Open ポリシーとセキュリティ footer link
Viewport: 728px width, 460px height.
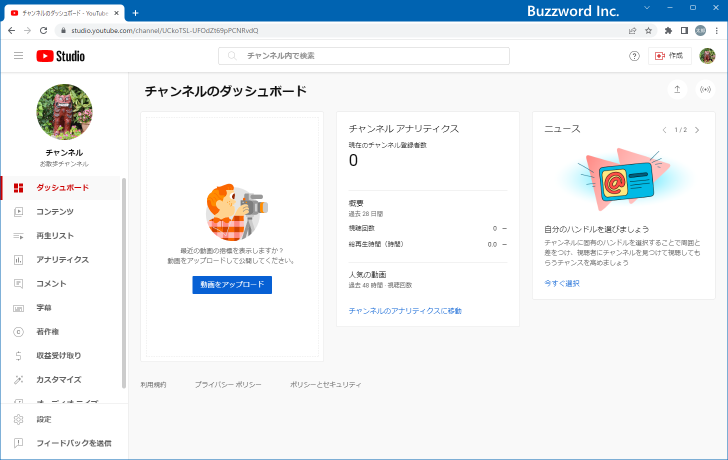(325, 385)
